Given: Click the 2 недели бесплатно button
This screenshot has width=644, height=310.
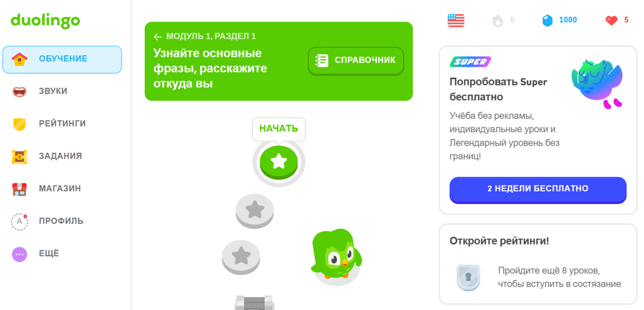Looking at the screenshot, I should [x=538, y=190].
